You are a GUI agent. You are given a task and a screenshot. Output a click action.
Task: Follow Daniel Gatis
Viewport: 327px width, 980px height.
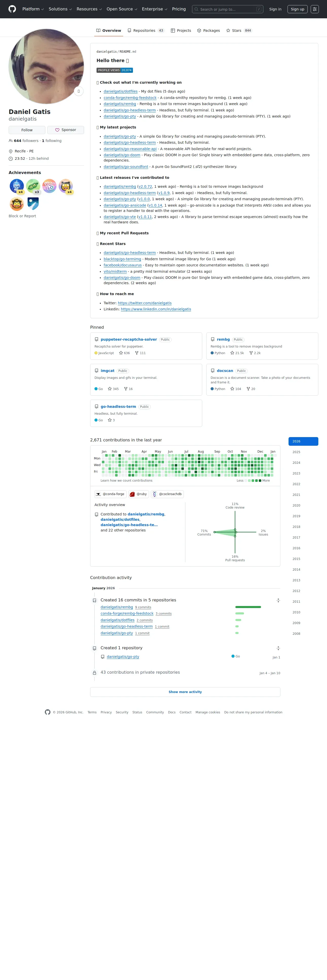click(x=27, y=130)
